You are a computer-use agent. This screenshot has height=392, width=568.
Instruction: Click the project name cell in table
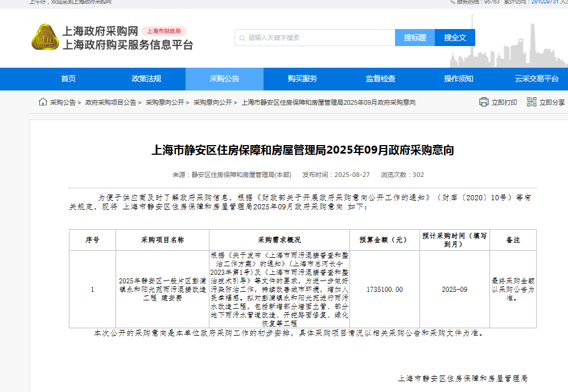pos(162,289)
